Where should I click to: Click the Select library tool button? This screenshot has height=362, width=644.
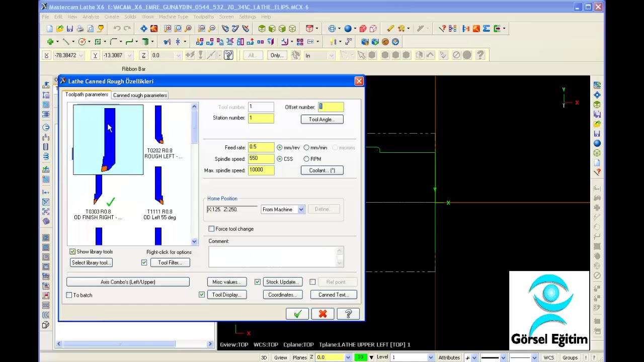pos(91,262)
